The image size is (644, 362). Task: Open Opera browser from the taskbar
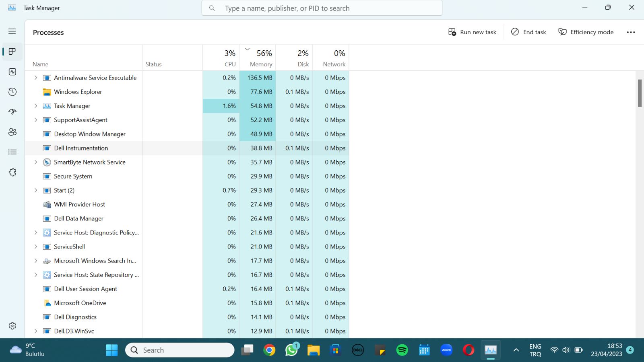point(469,350)
